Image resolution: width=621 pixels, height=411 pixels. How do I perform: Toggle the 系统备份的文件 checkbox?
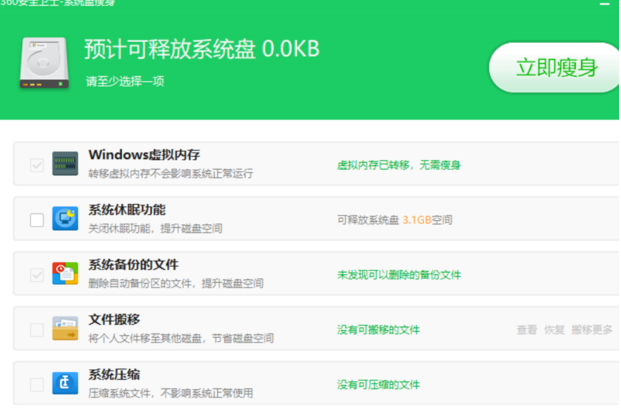[37, 274]
